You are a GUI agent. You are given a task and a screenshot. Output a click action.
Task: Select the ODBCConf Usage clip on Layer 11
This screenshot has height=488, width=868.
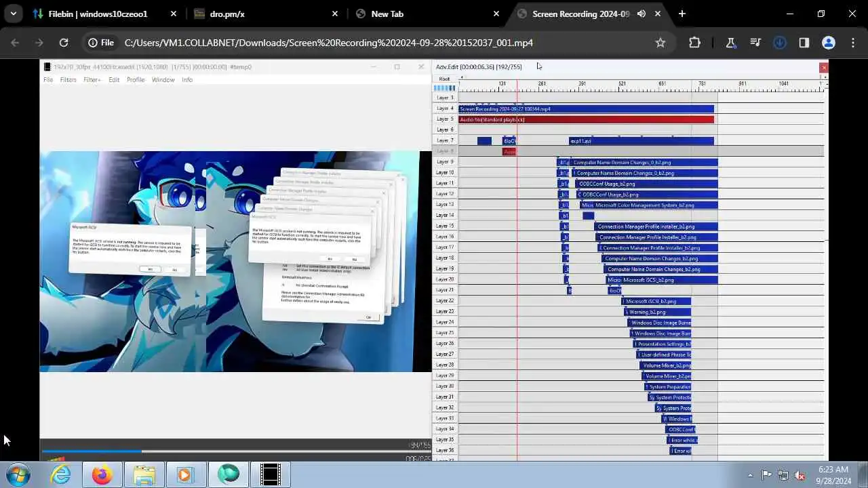click(646, 184)
